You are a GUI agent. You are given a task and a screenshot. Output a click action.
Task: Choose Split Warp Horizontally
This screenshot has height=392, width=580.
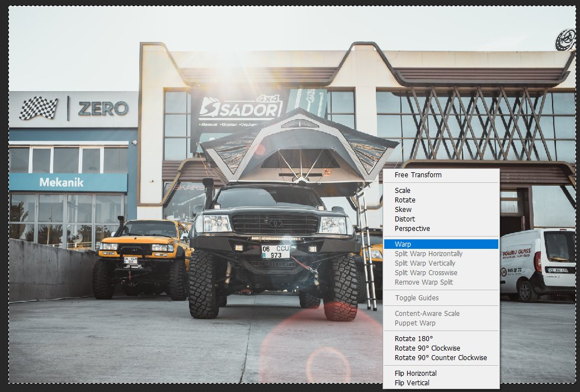click(441, 254)
